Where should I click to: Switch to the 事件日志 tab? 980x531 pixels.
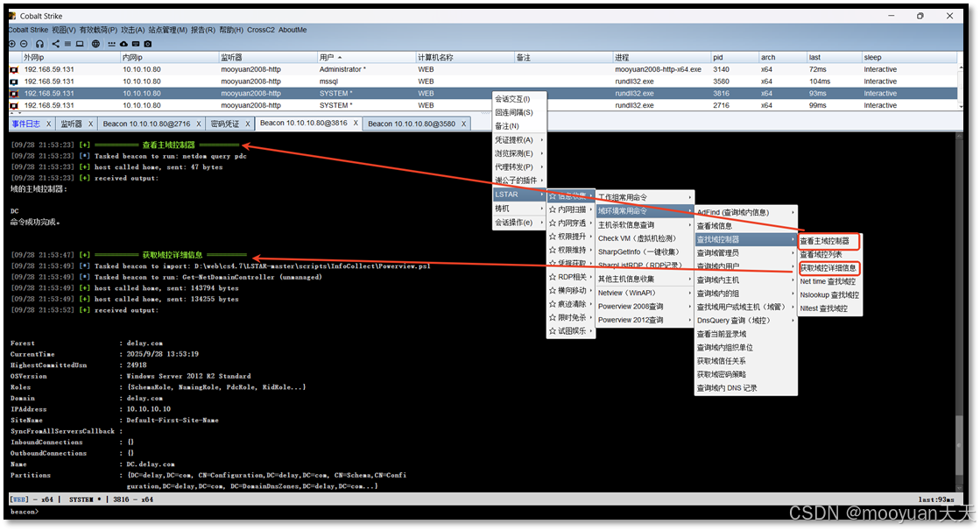[x=26, y=124]
